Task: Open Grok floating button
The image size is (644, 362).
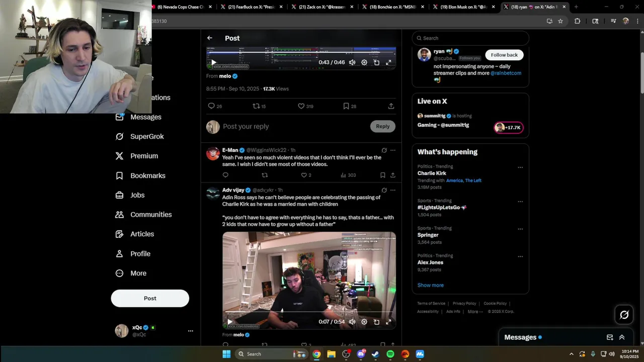Action: [624, 315]
